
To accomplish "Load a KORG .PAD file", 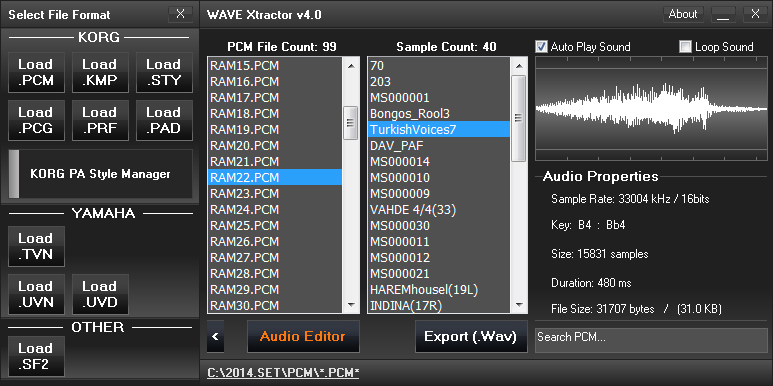I will (x=164, y=120).
